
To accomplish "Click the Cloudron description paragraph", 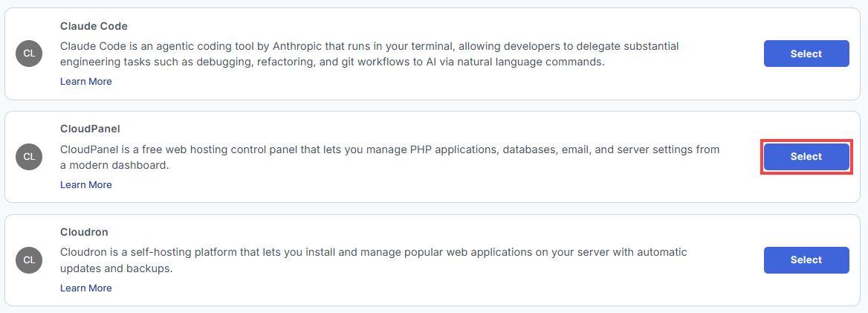I will pos(374,260).
